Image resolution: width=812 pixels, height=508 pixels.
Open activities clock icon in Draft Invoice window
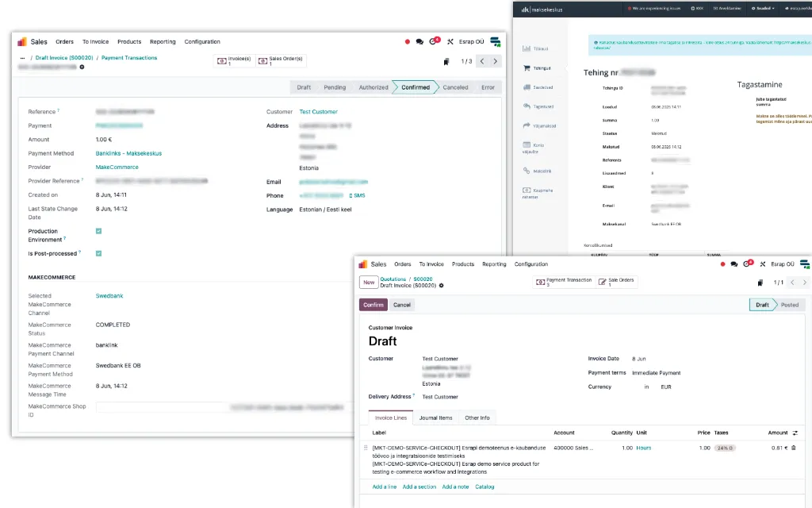[x=748, y=264]
